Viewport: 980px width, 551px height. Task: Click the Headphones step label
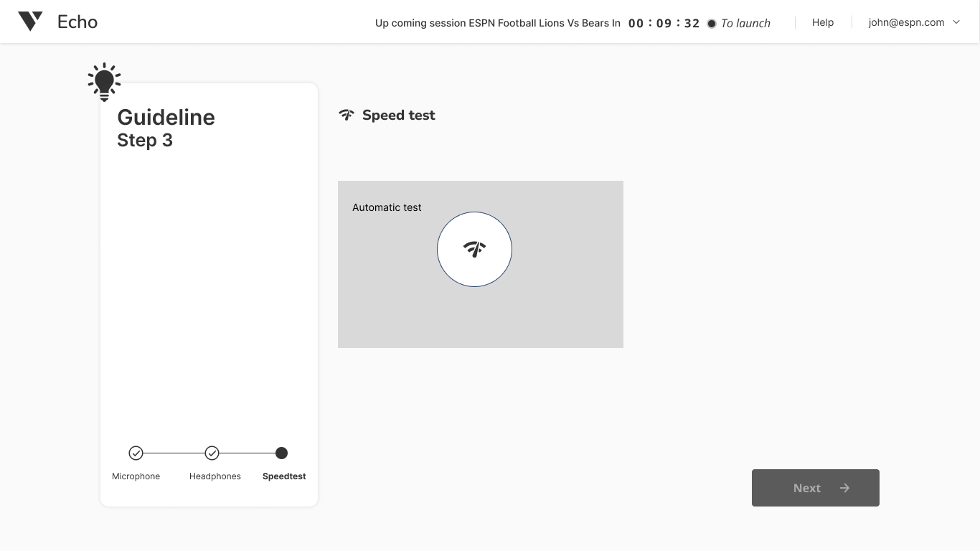215,476
